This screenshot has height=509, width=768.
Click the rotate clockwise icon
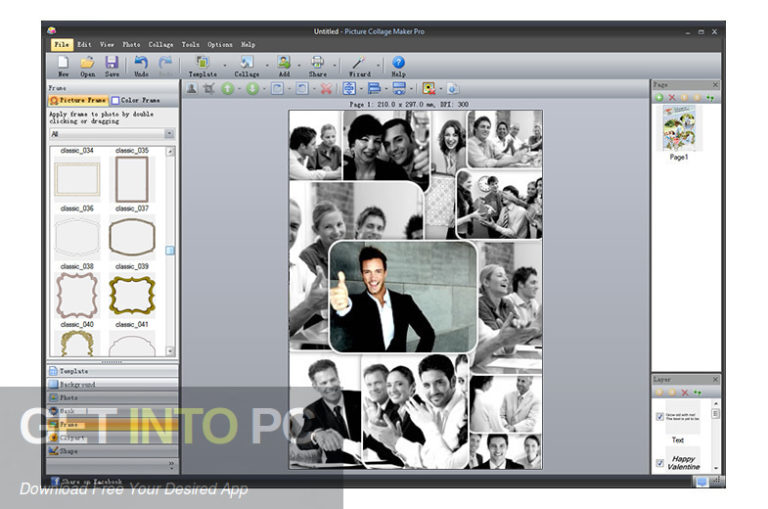pyautogui.click(x=277, y=89)
